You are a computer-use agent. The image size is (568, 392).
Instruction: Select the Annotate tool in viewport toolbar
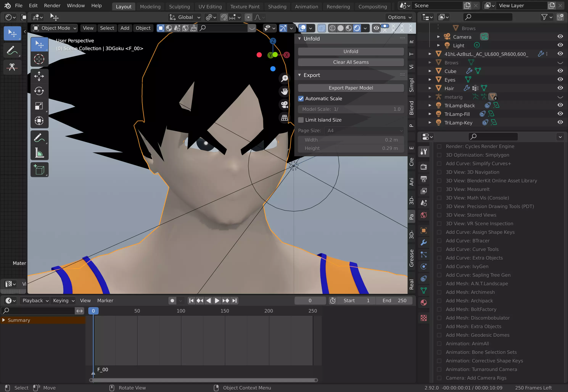pos(39,138)
